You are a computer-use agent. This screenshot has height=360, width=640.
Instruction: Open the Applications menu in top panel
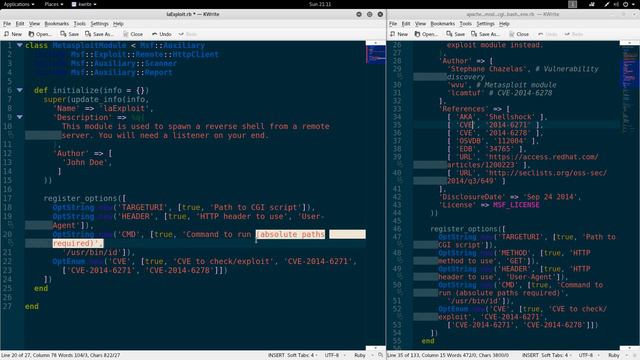(x=19, y=4)
